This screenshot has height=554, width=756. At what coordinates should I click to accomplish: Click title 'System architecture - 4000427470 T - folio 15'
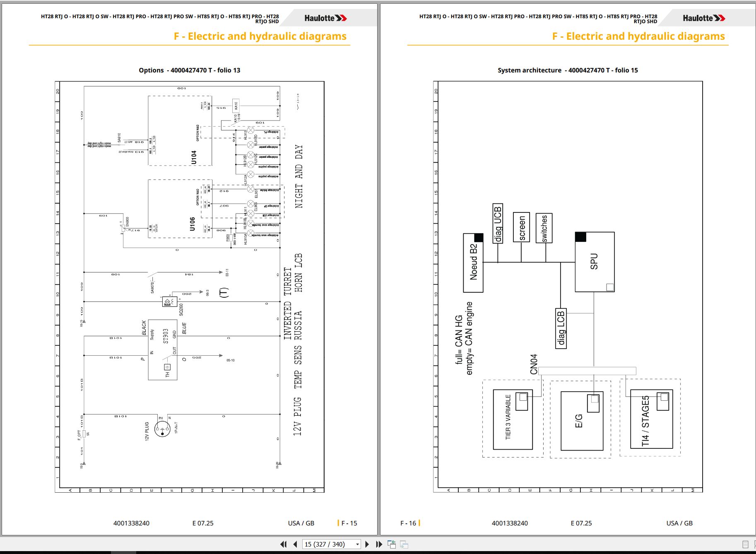(568, 70)
